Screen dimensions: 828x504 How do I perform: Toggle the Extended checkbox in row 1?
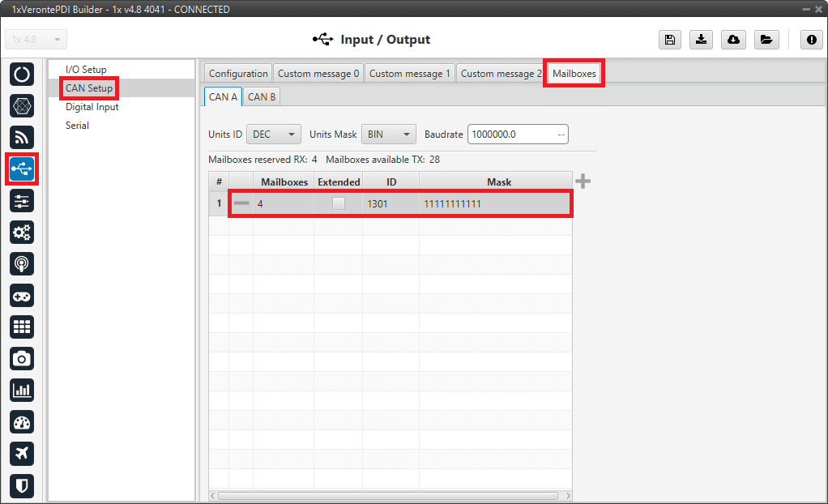click(338, 204)
